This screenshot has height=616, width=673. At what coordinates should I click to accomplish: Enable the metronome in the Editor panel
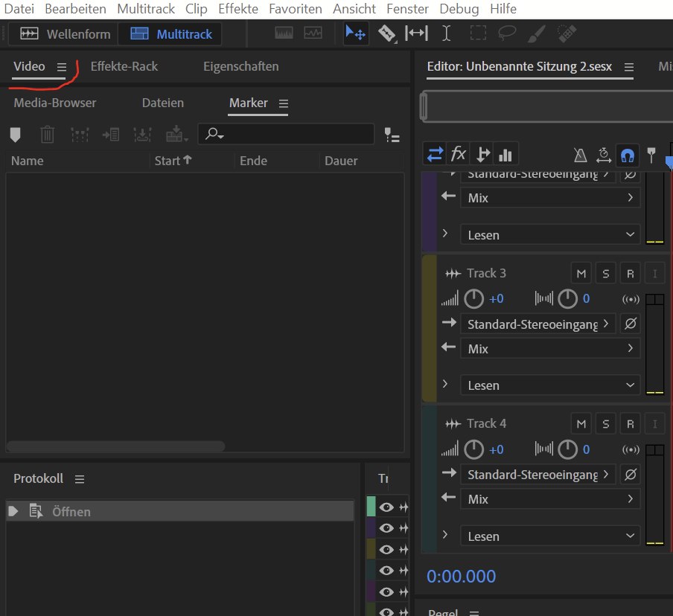(580, 154)
